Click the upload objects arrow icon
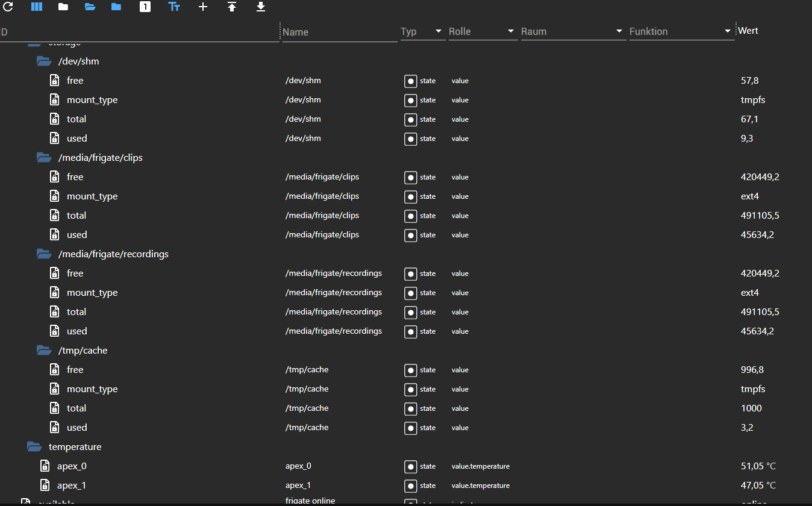 pyautogui.click(x=232, y=7)
